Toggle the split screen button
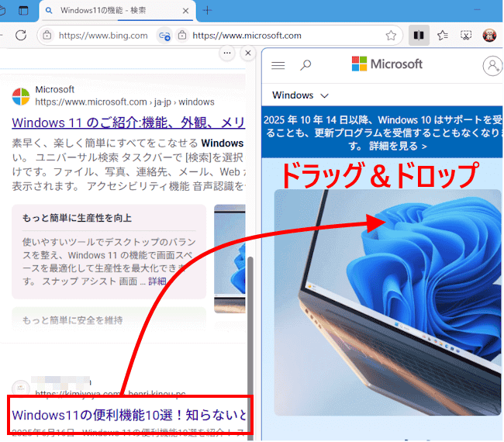This screenshot has width=504, height=442. click(x=419, y=35)
